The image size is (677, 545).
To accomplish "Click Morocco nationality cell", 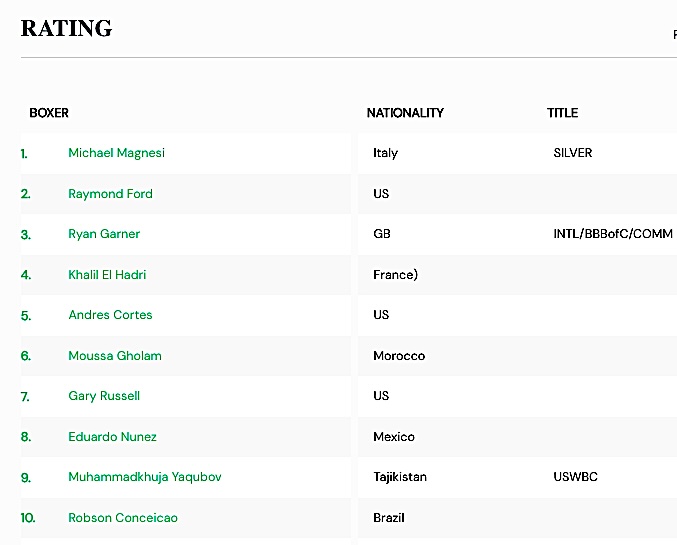I will click(x=399, y=356).
